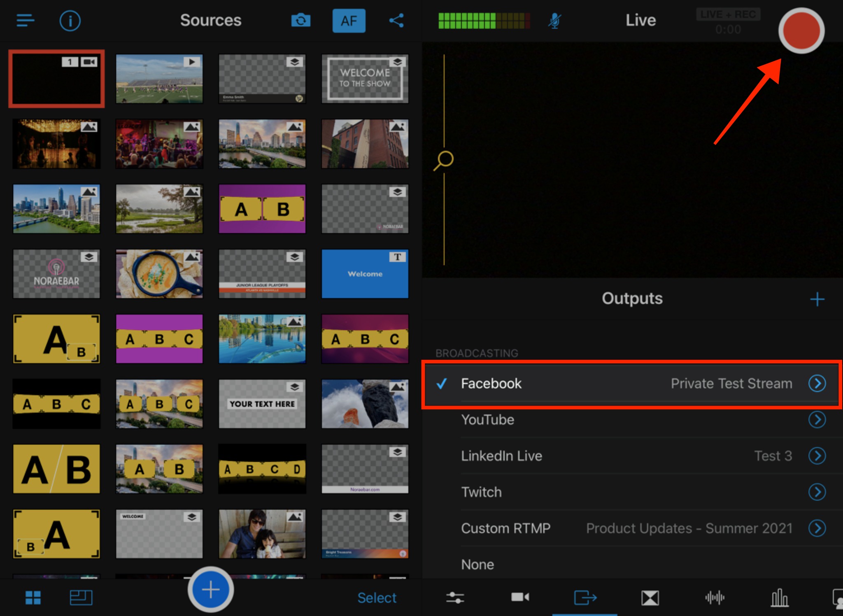Open the hamburger menu icon

[x=25, y=20]
